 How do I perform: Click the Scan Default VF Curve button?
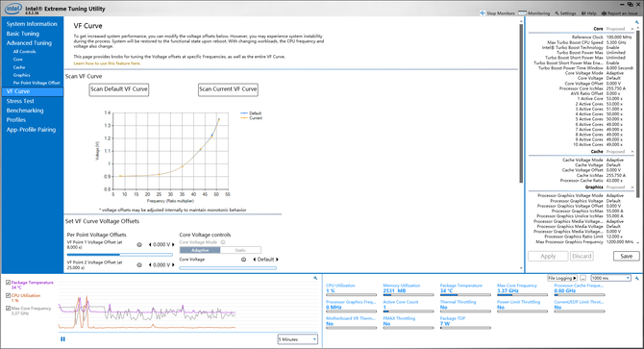click(x=118, y=89)
